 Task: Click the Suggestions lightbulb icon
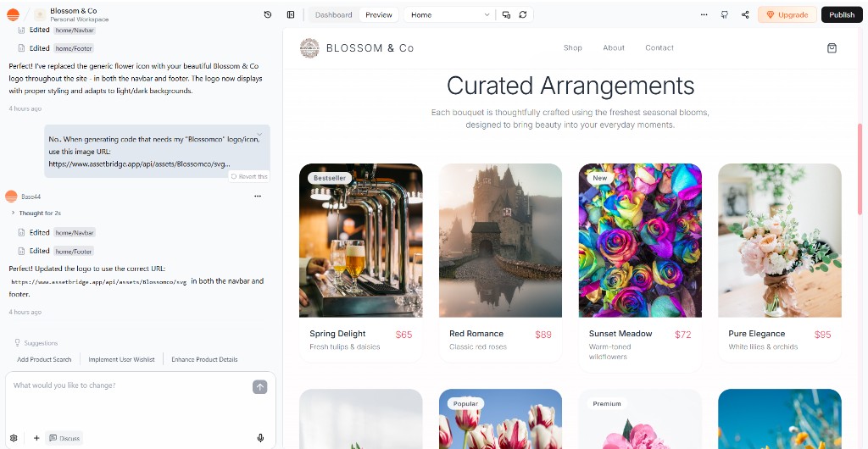coord(17,343)
